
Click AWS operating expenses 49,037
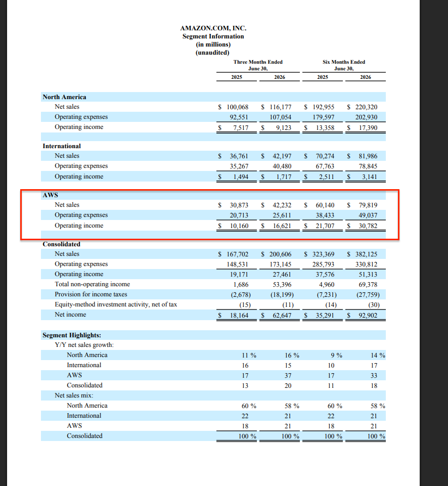click(368, 215)
